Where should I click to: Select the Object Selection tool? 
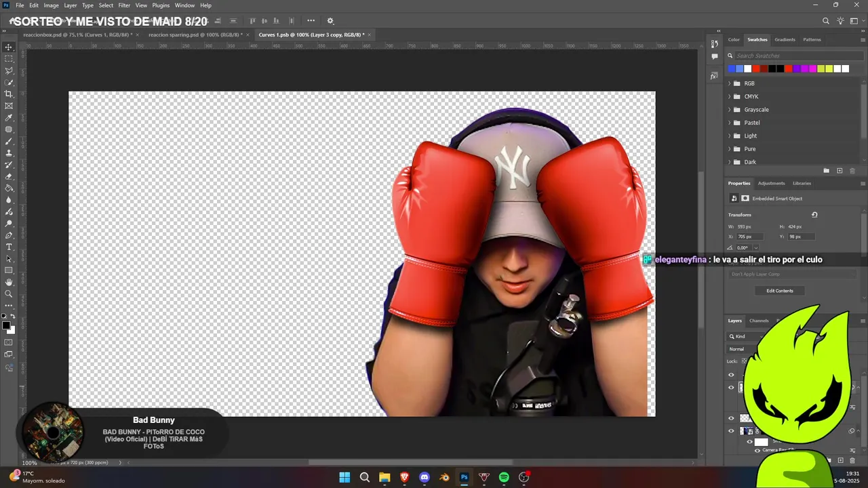pyautogui.click(x=9, y=82)
